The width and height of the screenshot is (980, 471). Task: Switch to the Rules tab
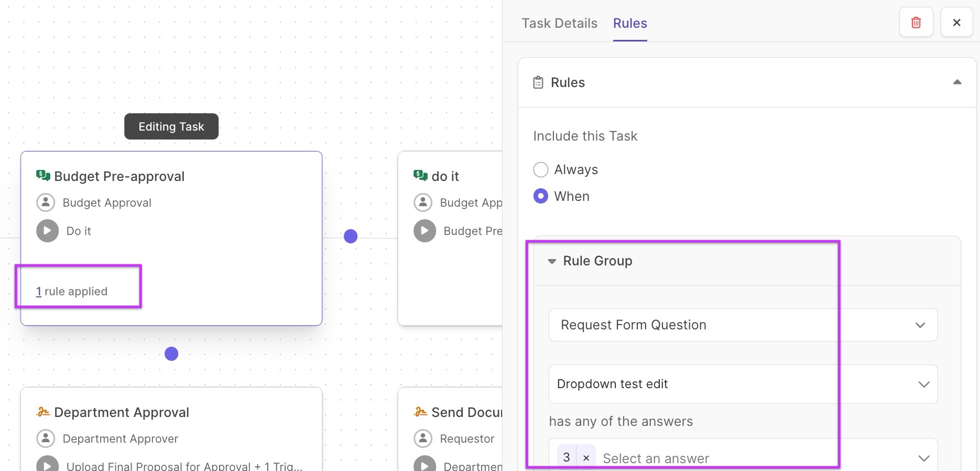coord(630,23)
